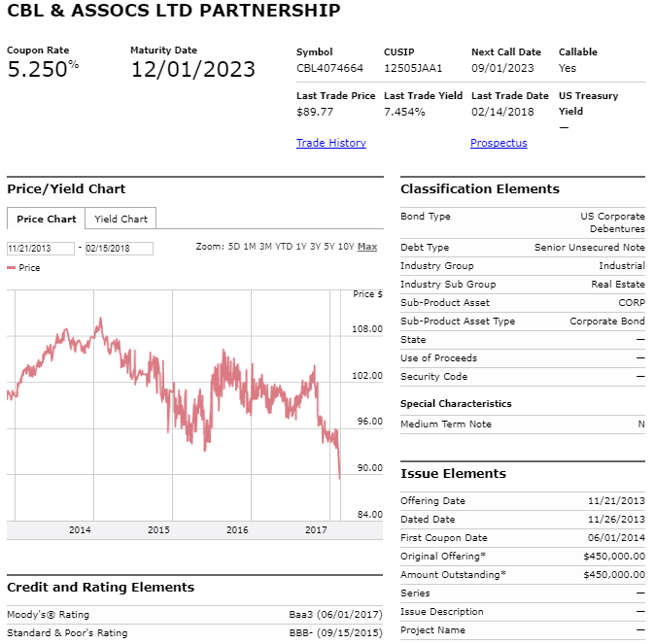The height and width of the screenshot is (644, 654).
Task: Click the Project Name row label
Action: pos(432,629)
